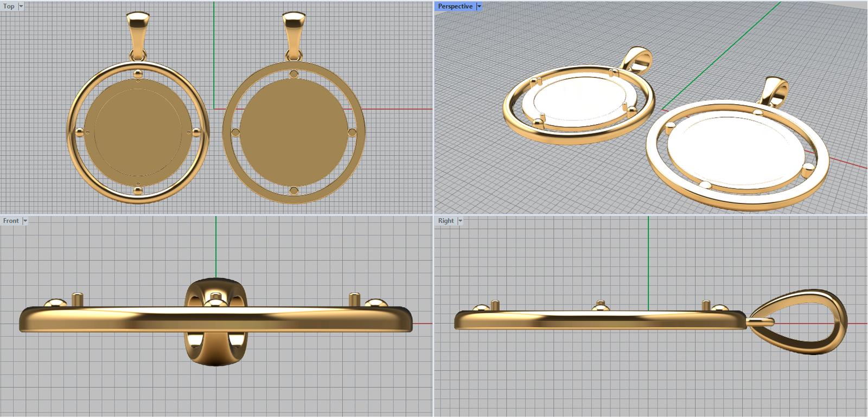Screen dimensions: 868x419
Task: Select the Right viewport title label
Action: pyautogui.click(x=445, y=221)
